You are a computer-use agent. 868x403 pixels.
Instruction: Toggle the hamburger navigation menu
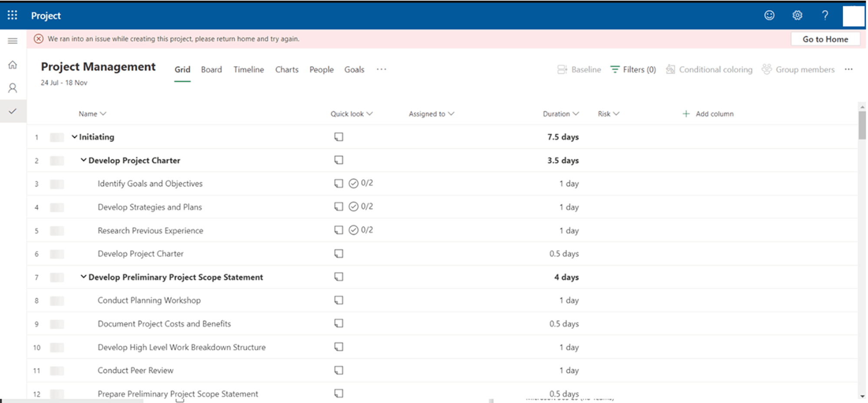click(13, 41)
